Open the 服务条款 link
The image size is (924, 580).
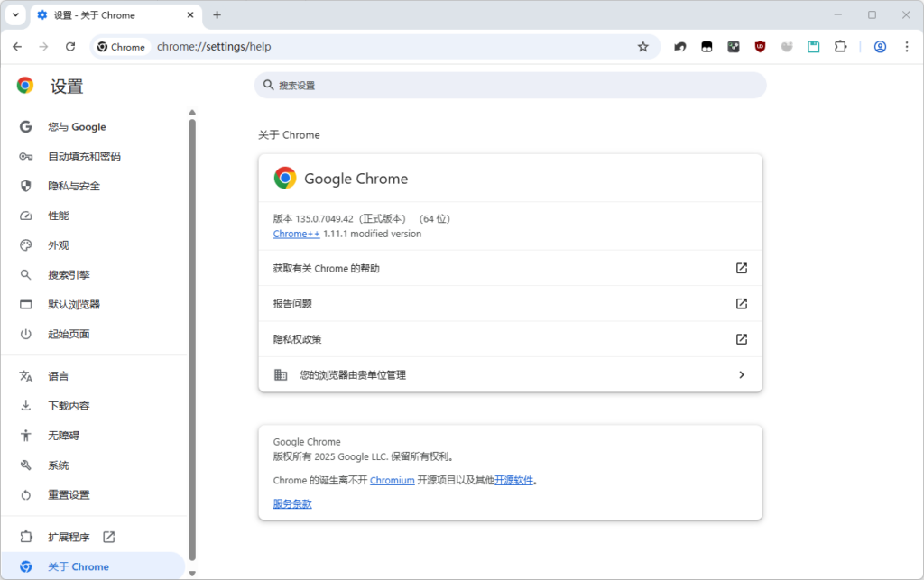(292, 504)
